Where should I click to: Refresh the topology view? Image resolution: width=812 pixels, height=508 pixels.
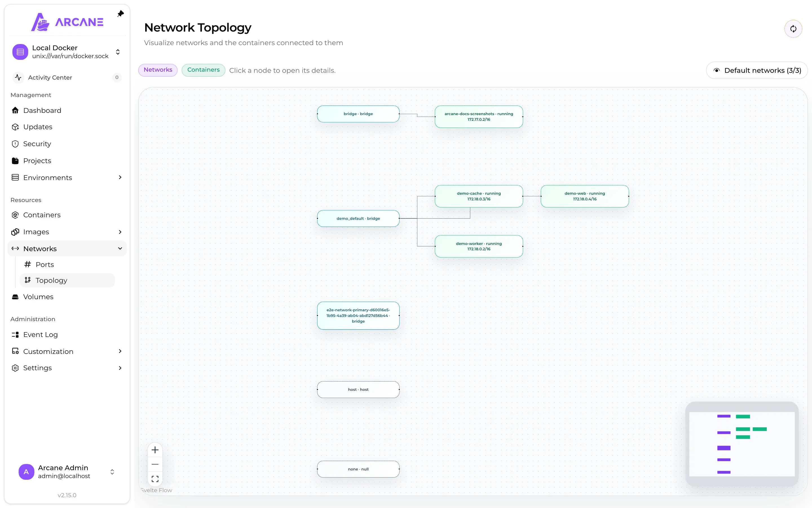pos(793,29)
